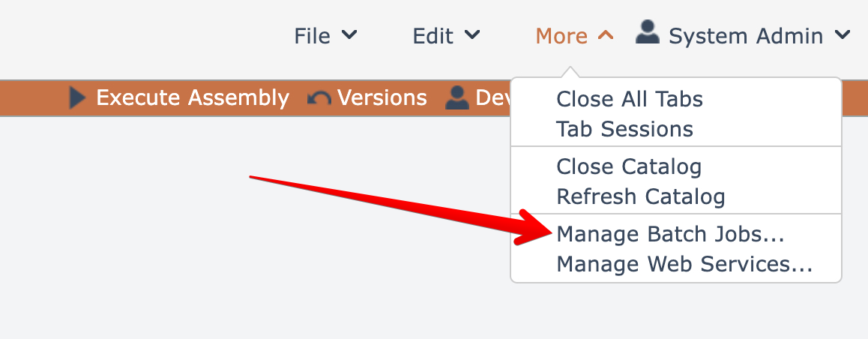Click the More menu label
This screenshot has width=868, height=339.
coord(561,35)
